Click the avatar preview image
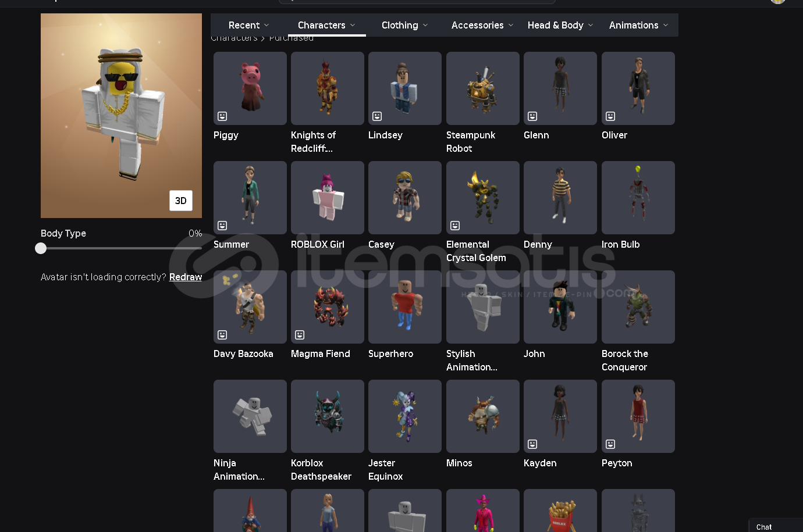The height and width of the screenshot is (532, 803). (121, 116)
